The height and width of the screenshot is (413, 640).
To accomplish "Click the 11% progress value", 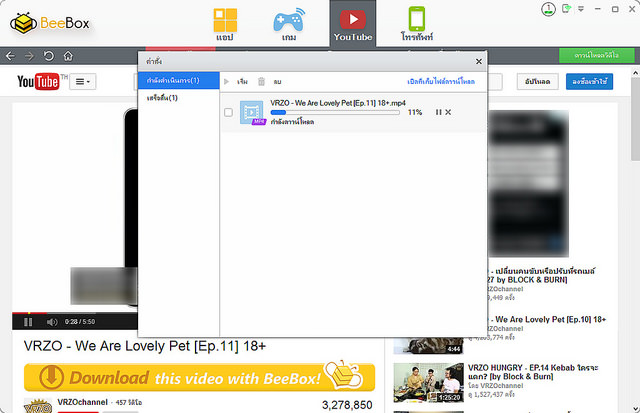I will (415, 112).
